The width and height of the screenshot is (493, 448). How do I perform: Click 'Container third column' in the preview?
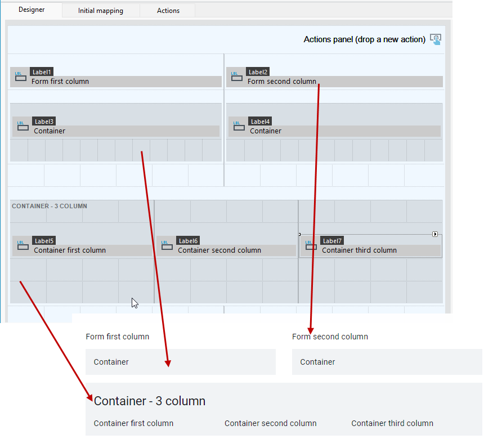pyautogui.click(x=392, y=423)
